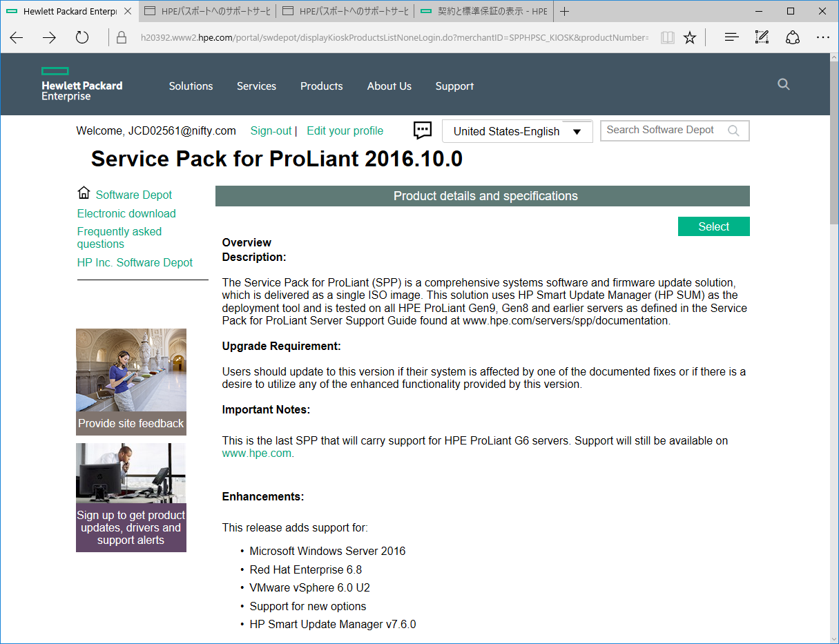This screenshot has width=839, height=644.
Task: Open the About Us menu
Action: pos(389,86)
